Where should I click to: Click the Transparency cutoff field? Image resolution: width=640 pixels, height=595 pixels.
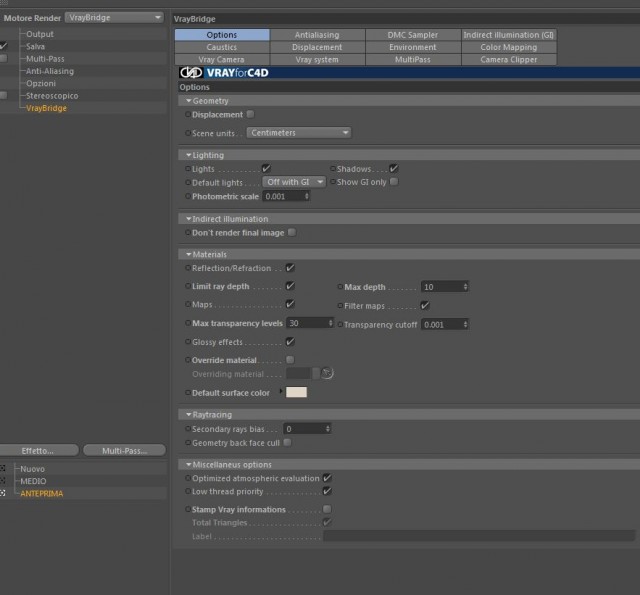tap(444, 324)
